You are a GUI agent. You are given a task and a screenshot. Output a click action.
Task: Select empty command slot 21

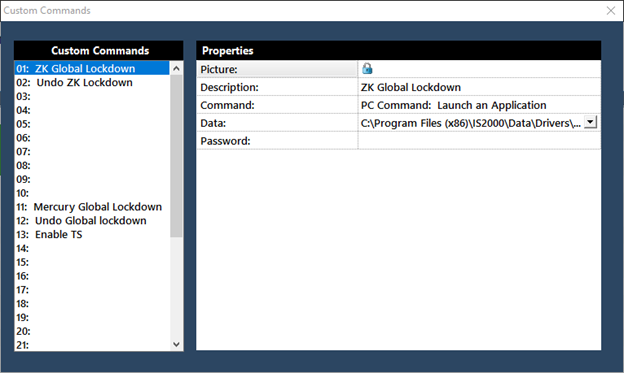[x=92, y=345]
